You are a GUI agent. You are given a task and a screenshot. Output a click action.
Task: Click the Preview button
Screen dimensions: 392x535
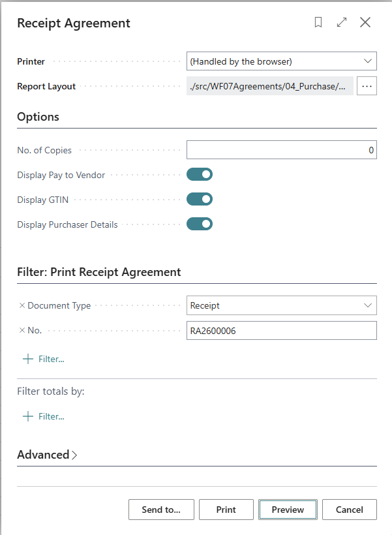click(288, 510)
